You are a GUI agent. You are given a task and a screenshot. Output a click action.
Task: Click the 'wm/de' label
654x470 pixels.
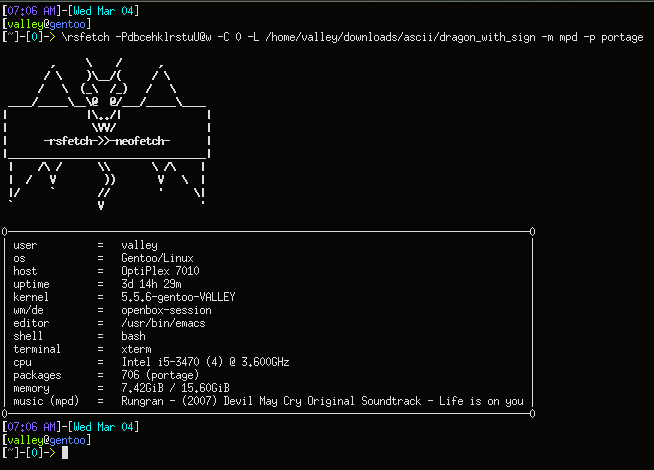pyautogui.click(x=28, y=310)
